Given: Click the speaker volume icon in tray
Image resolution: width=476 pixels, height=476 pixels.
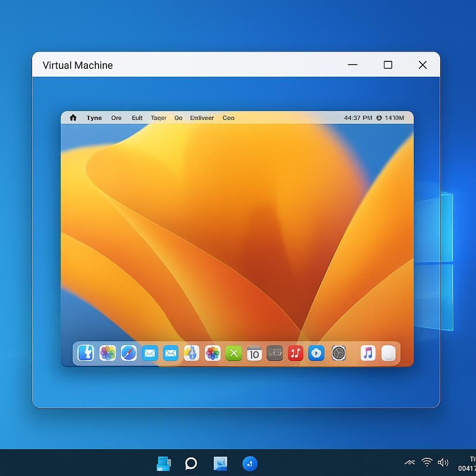Looking at the screenshot, I should click(x=443, y=462).
